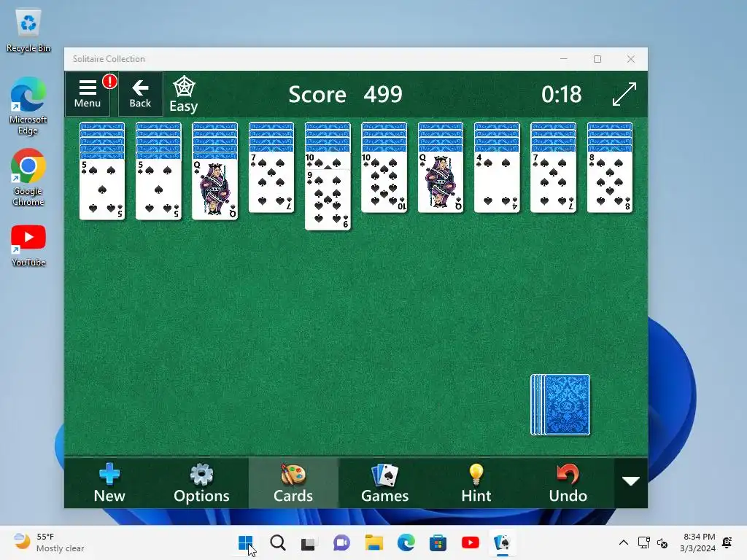The image size is (747, 560).
Task: Open Microsoft Edge desktop shortcut
Action: [28, 106]
